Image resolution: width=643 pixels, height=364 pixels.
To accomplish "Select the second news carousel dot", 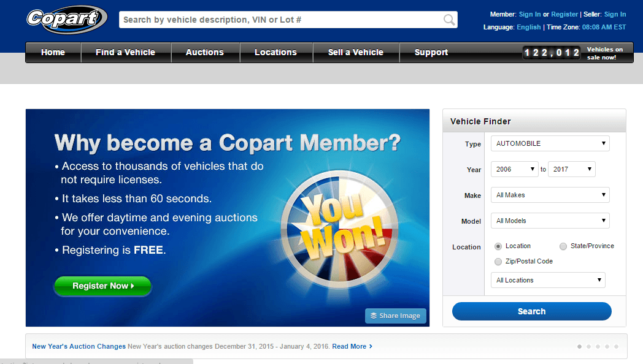I will pyautogui.click(x=588, y=346).
